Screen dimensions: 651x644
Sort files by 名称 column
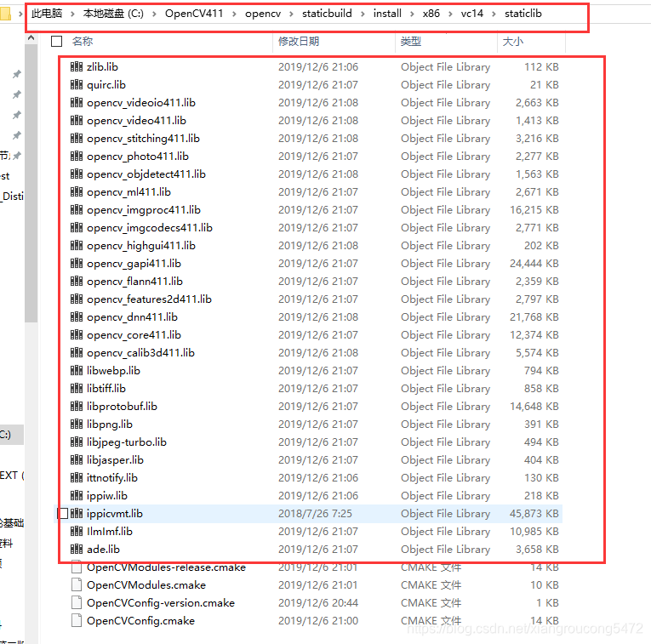click(83, 41)
